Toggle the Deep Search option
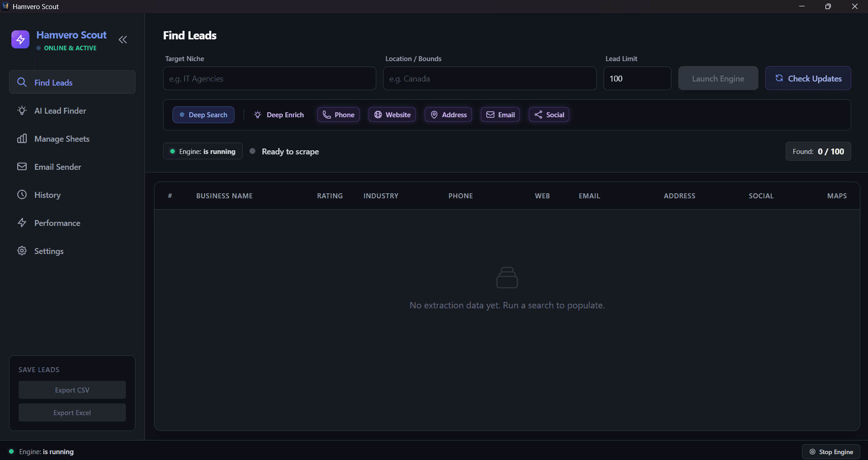868x460 pixels. (x=203, y=115)
